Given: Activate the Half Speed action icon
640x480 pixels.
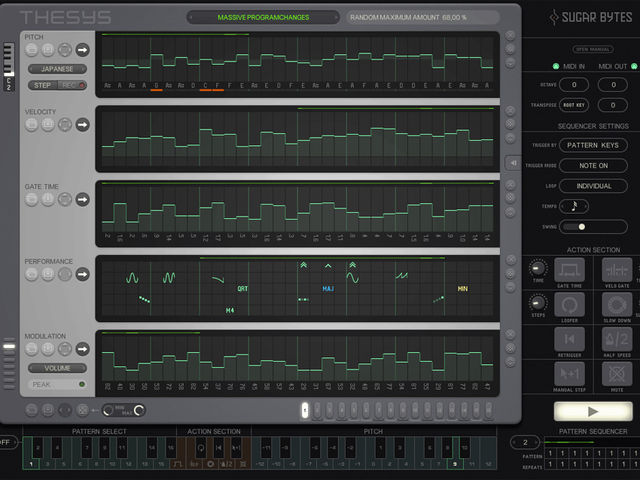Looking at the screenshot, I should [x=617, y=339].
